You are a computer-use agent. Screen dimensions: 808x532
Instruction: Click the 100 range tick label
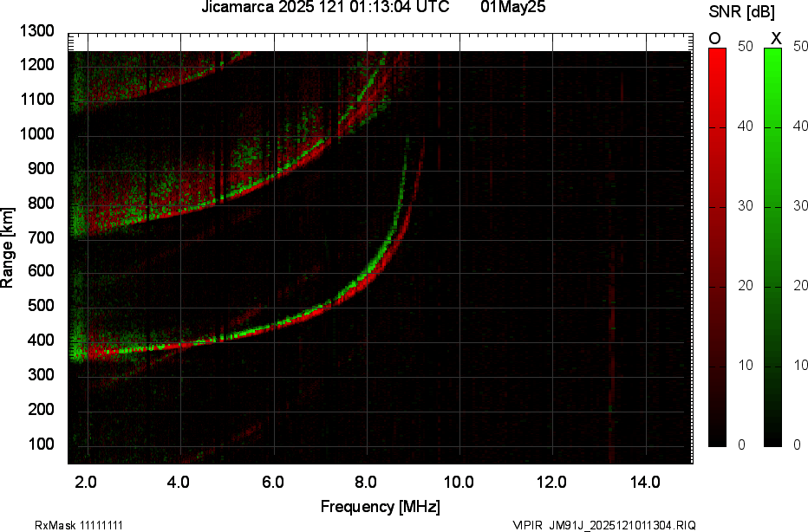[x=41, y=444]
